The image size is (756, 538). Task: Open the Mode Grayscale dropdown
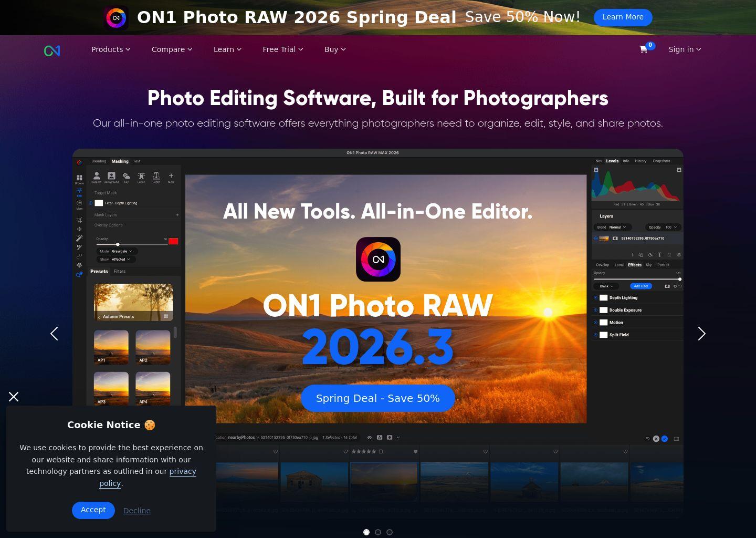tap(120, 252)
